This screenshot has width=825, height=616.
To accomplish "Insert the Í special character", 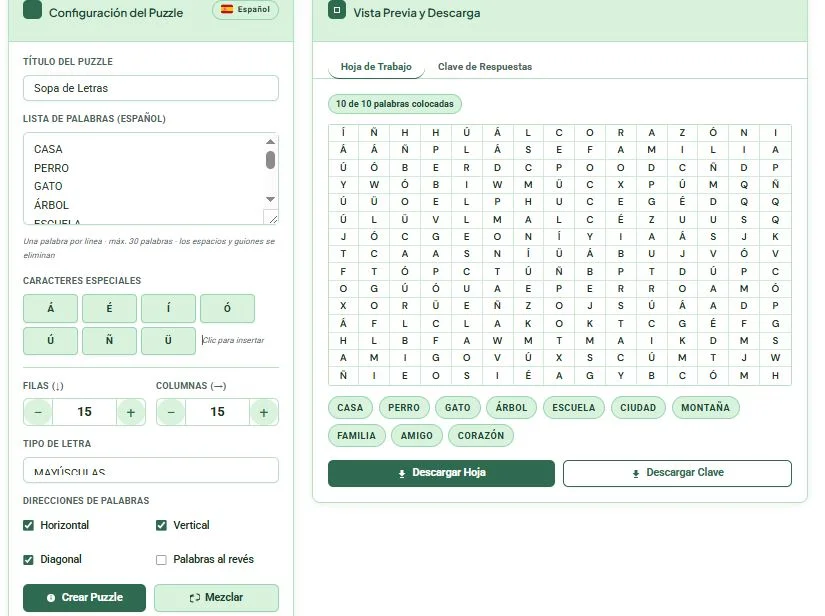I will point(168,308).
